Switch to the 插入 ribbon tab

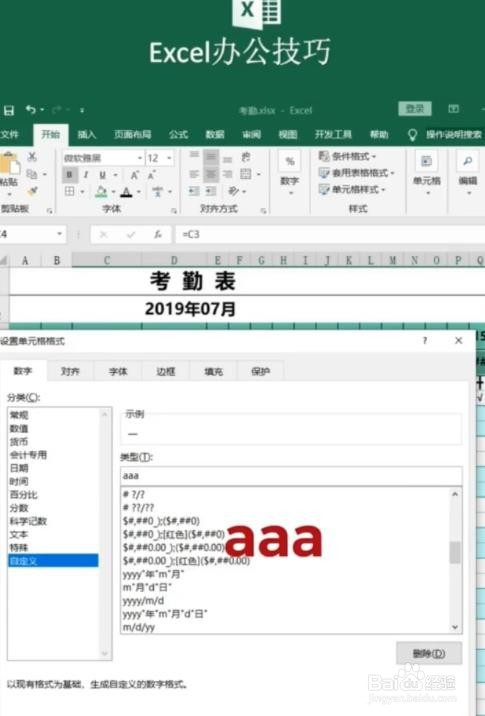pyautogui.click(x=86, y=134)
